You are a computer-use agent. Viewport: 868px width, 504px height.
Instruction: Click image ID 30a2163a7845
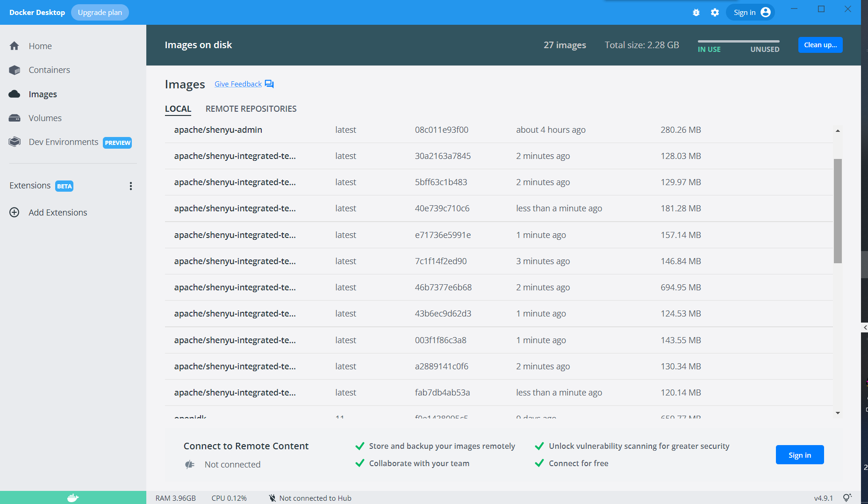[443, 156]
